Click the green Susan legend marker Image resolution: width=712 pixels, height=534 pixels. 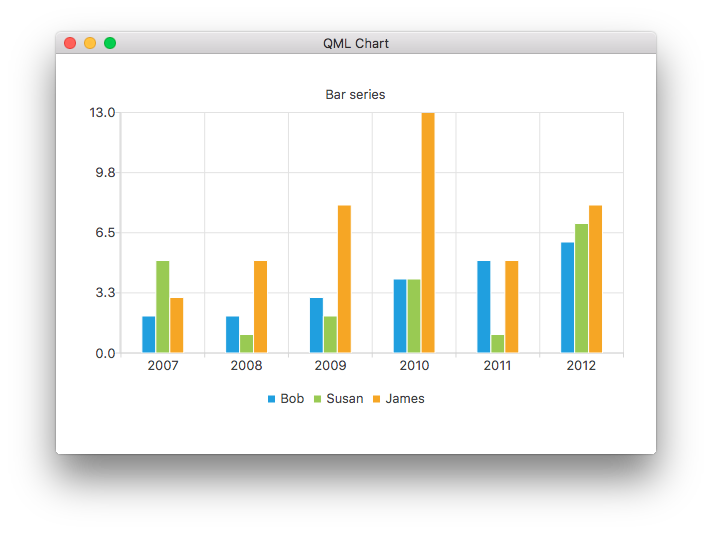tap(317, 399)
